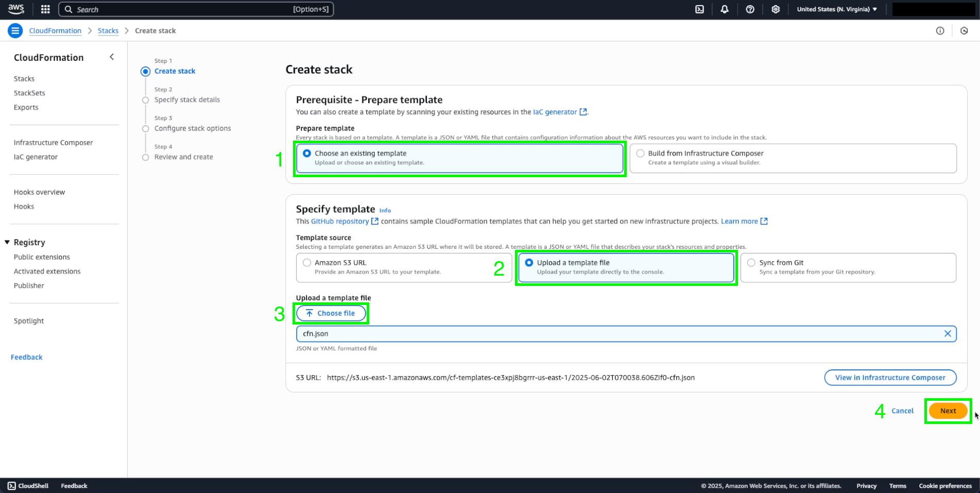Click the Info link beside Specify template
The height and width of the screenshot is (493, 980).
[x=385, y=210]
